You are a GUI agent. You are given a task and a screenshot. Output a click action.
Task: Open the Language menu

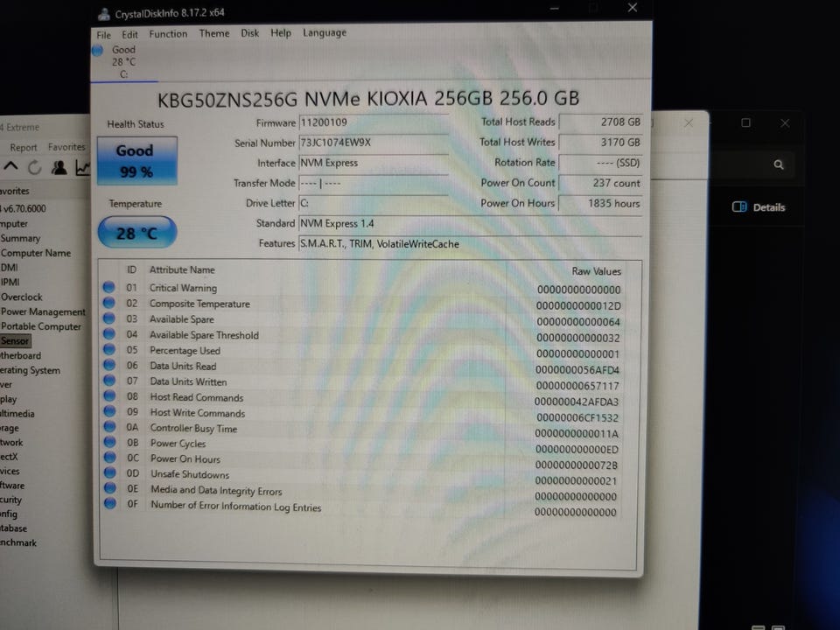pos(325,32)
